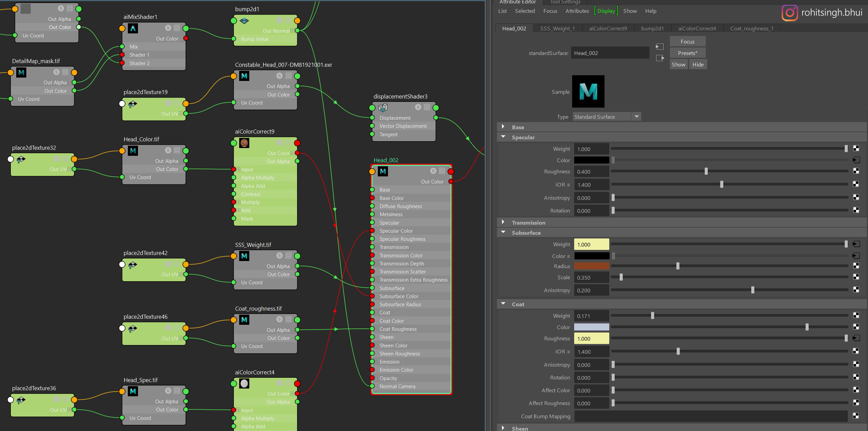Click aiColorCorrect9 node swatch icon
Viewport: 868px width, 431px height.
click(x=244, y=143)
